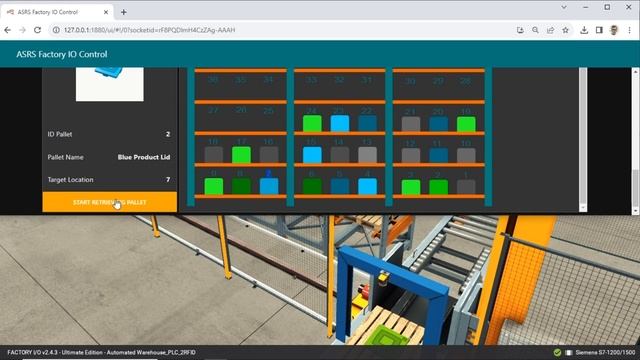Screen dimensions: 640x360
Task: Select the green pallet in slot 2
Action: click(x=438, y=187)
